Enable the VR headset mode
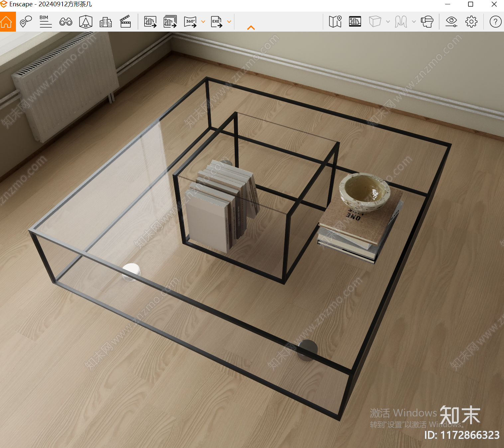The width and height of the screenshot is (504, 448). [x=427, y=22]
